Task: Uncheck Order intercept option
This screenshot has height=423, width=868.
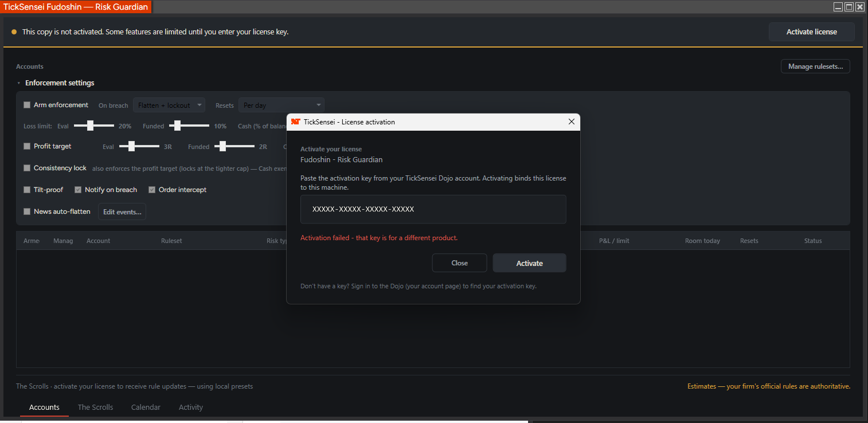Action: tap(152, 190)
